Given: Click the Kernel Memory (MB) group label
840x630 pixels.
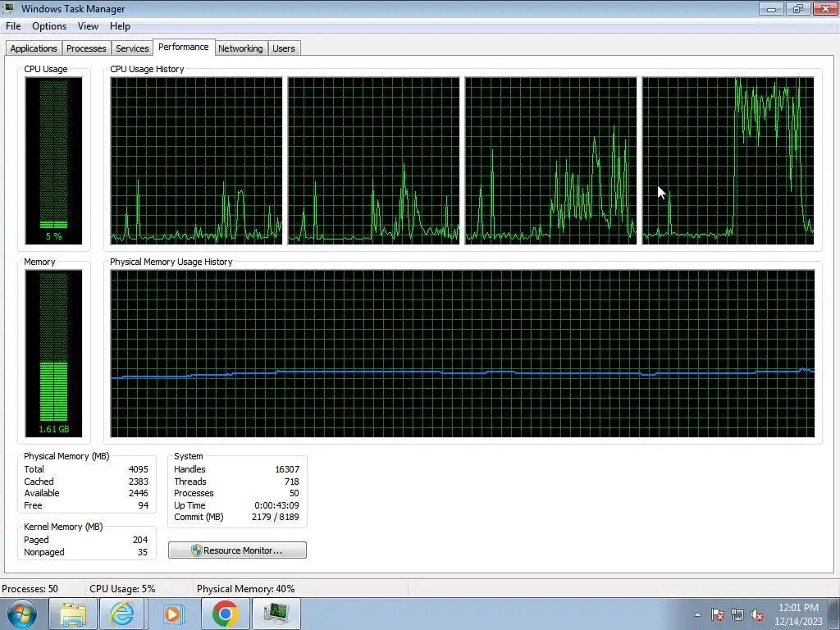Looking at the screenshot, I should pos(63,527).
